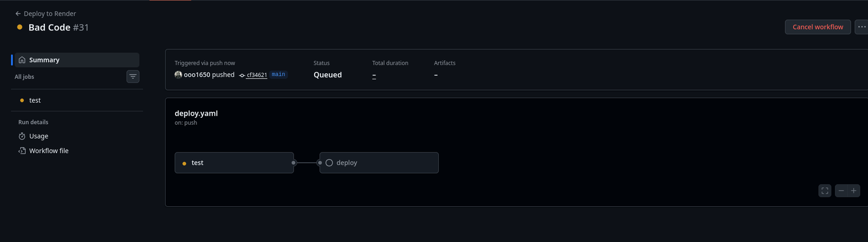The height and width of the screenshot is (242, 868).
Task: Click the back arrow to Deploy to Render
Action: (x=18, y=14)
